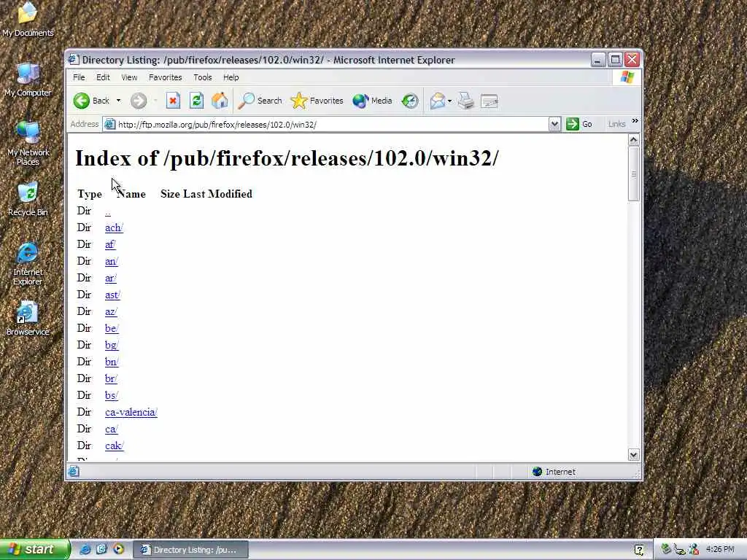Click the scrollbar down arrow

click(x=633, y=455)
